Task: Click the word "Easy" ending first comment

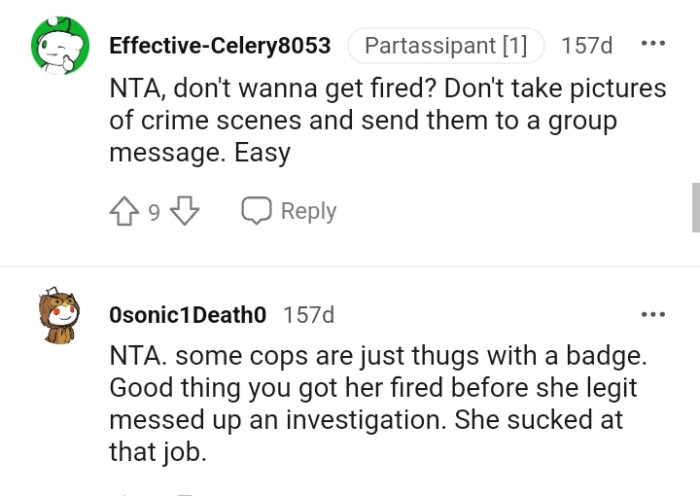Action: 263,154
